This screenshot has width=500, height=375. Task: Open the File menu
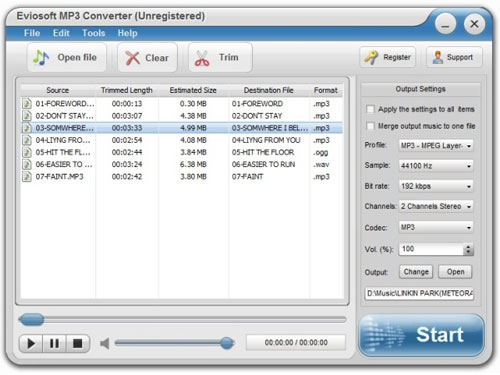pos(32,33)
